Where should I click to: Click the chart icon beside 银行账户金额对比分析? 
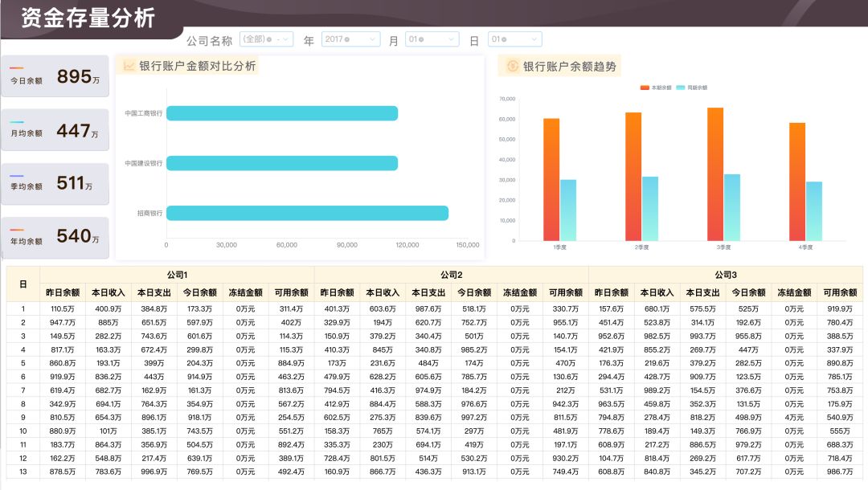coord(129,66)
